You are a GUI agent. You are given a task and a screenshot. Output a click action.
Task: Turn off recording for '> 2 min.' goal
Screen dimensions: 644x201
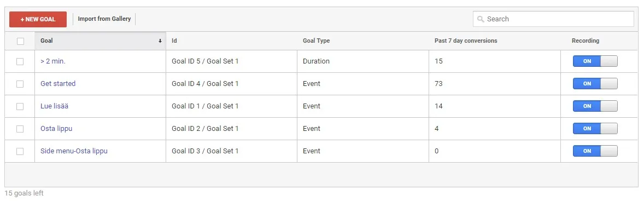click(595, 61)
